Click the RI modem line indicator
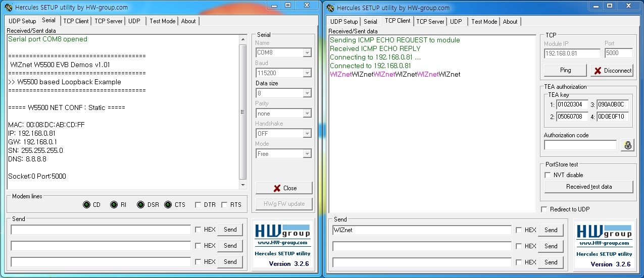Viewport: 644px width, 278px height. 114,205
